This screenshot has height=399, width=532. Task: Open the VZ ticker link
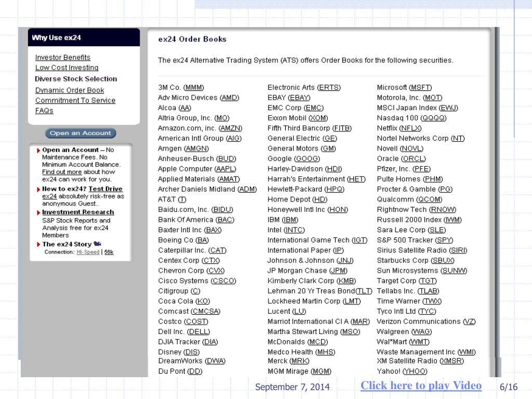pyautogui.click(x=470, y=322)
